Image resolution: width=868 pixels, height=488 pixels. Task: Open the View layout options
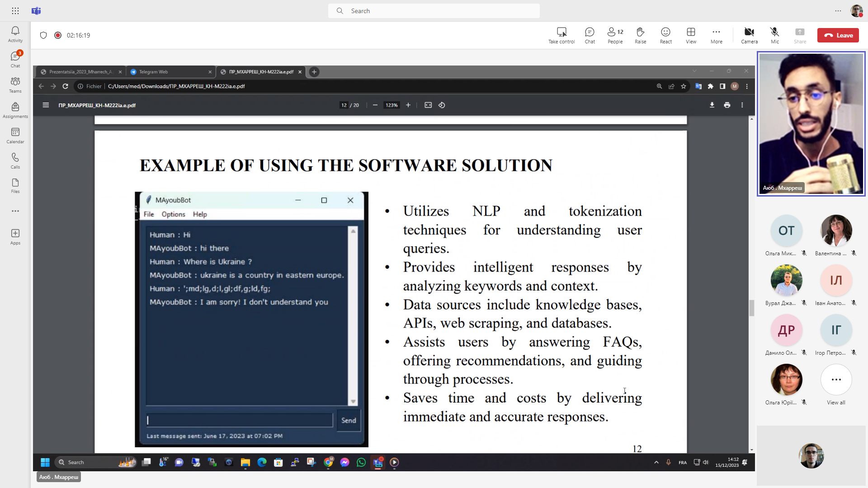(x=691, y=35)
